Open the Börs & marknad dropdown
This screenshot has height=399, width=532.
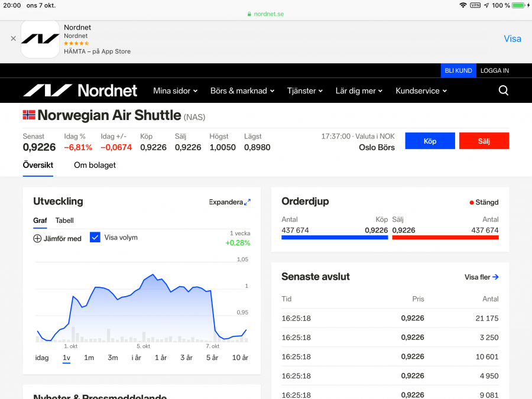(242, 91)
